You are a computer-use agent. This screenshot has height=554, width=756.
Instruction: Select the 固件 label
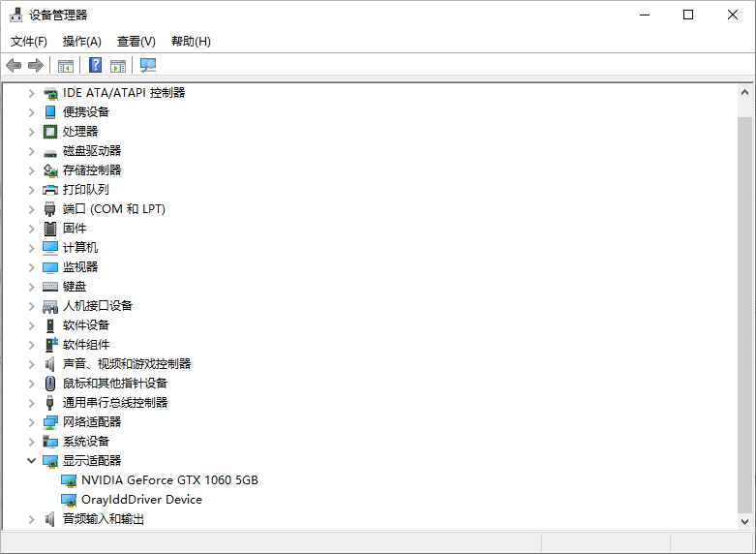coord(75,228)
